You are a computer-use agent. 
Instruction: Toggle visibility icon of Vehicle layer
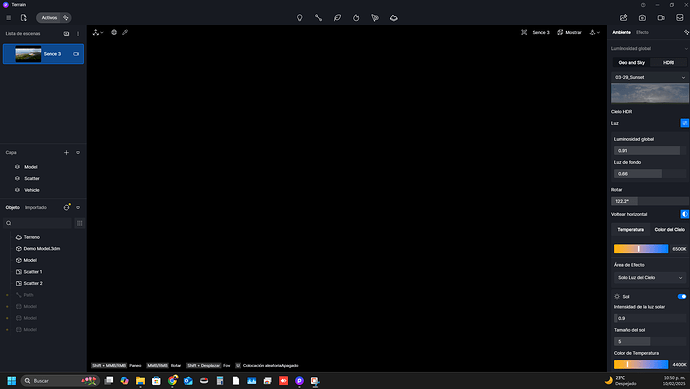pos(17,190)
